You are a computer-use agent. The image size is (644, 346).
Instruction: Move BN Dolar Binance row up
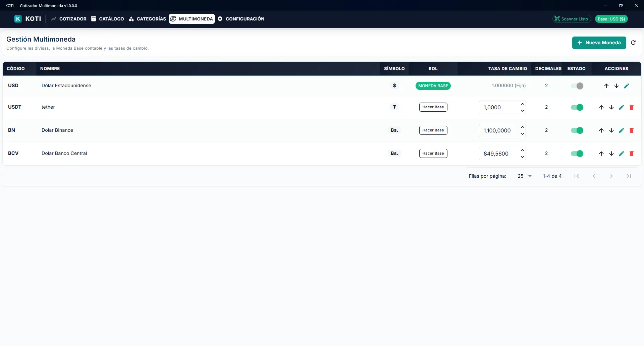click(601, 130)
